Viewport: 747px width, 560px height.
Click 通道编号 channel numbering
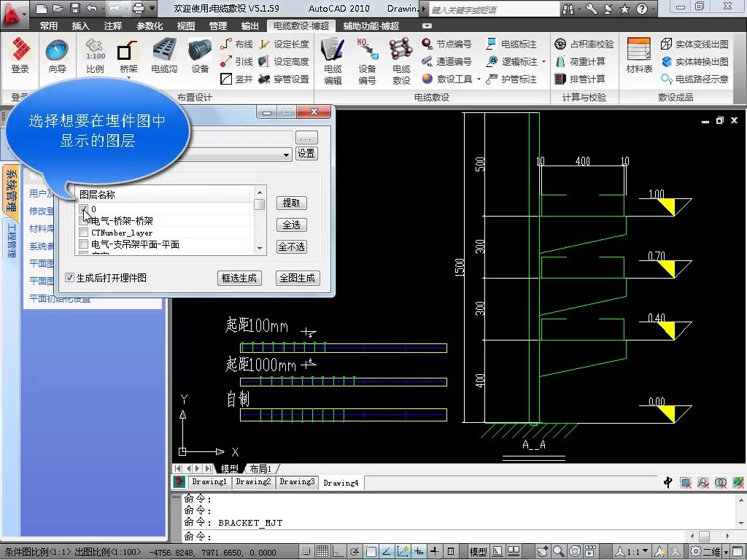pyautogui.click(x=447, y=61)
